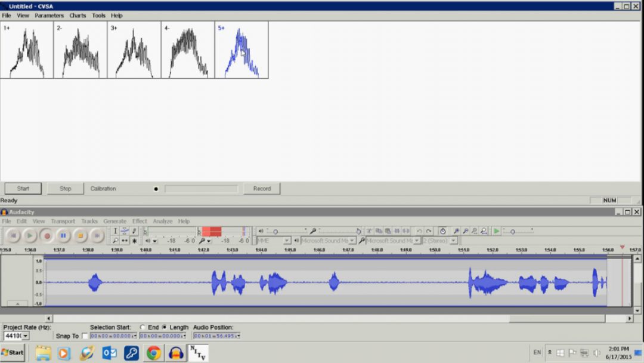Click the Audacity Stop transport button
The height and width of the screenshot is (363, 644).
pyautogui.click(x=80, y=236)
